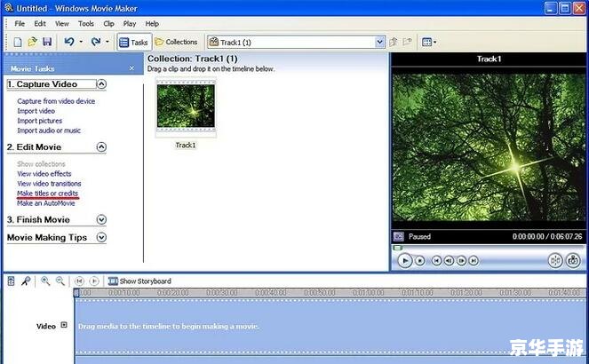Click the Stop button in preview monitor

click(420, 260)
